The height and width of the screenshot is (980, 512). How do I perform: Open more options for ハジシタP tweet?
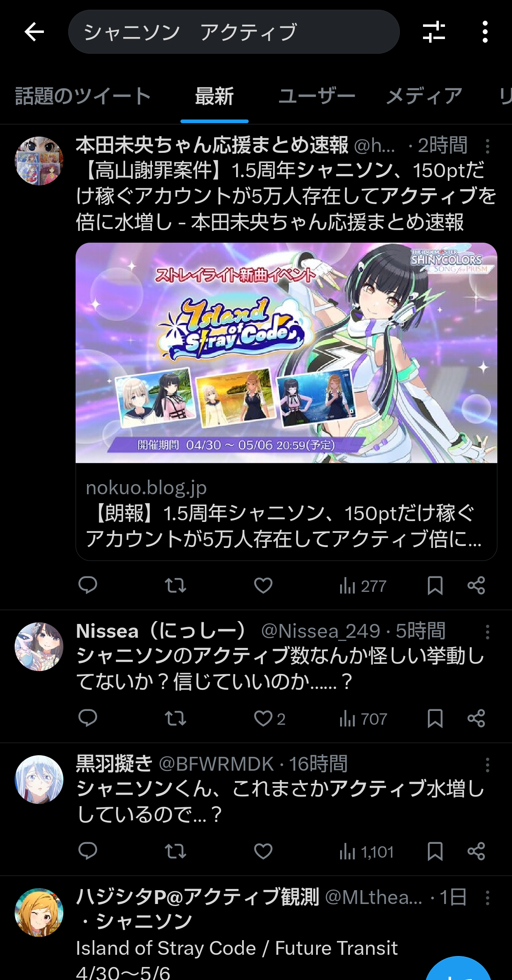coord(487,897)
